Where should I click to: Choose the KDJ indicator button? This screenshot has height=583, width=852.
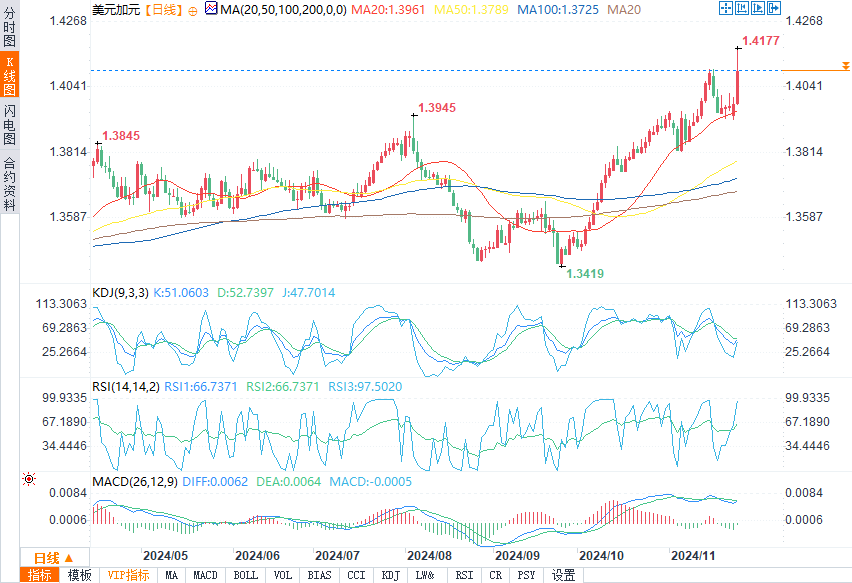click(391, 575)
